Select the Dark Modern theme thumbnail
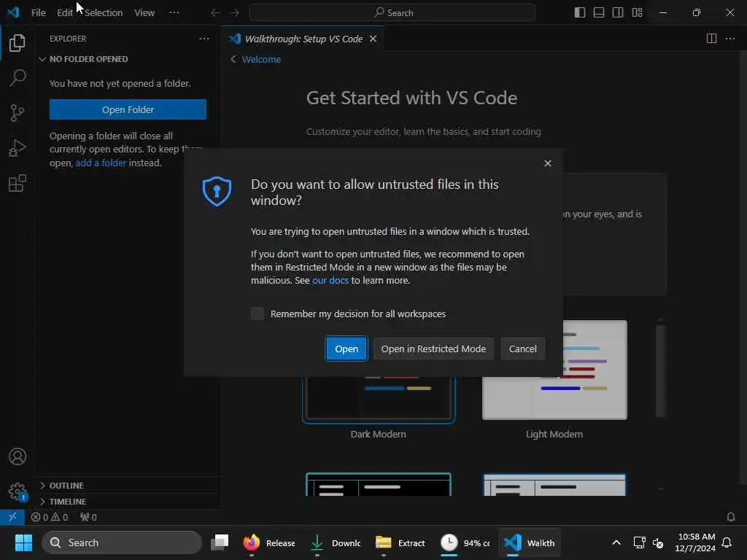The image size is (747, 560). (379, 397)
